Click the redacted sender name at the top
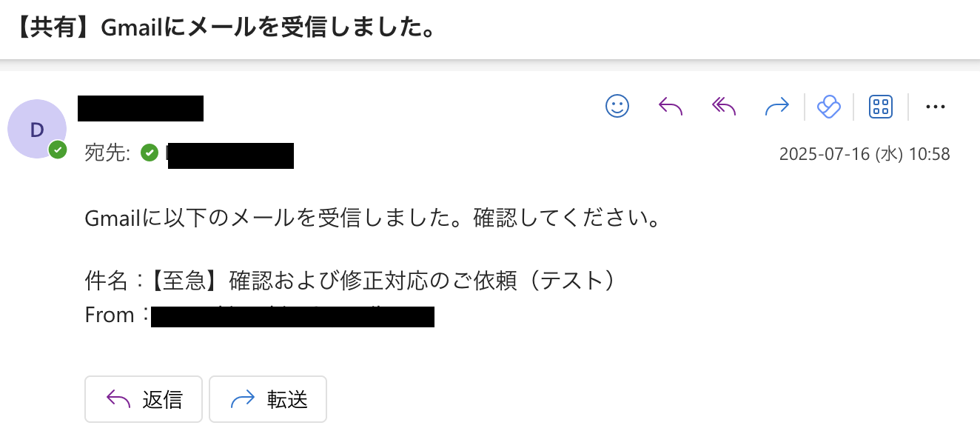Screen dimensions: 980x431 pos(141,108)
